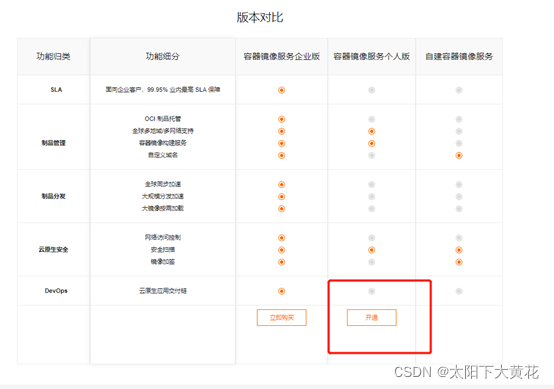
Task: Click the 开通 button for the personal edition
Action: [372, 317]
